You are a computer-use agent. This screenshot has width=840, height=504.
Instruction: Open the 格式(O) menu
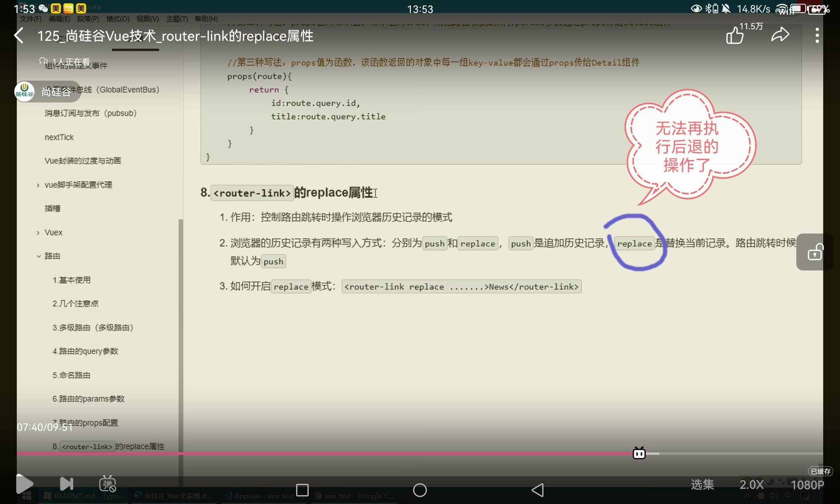118,19
